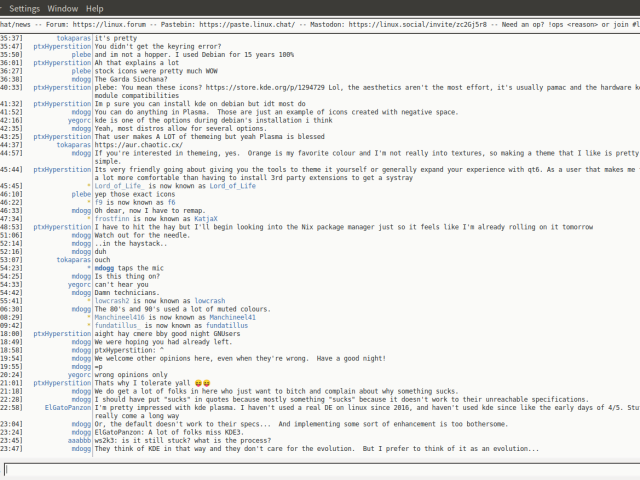This screenshot has width=640, height=480.
Task: Click nick mdogg beside "The Garda Siochana?"
Action: pos(81,79)
